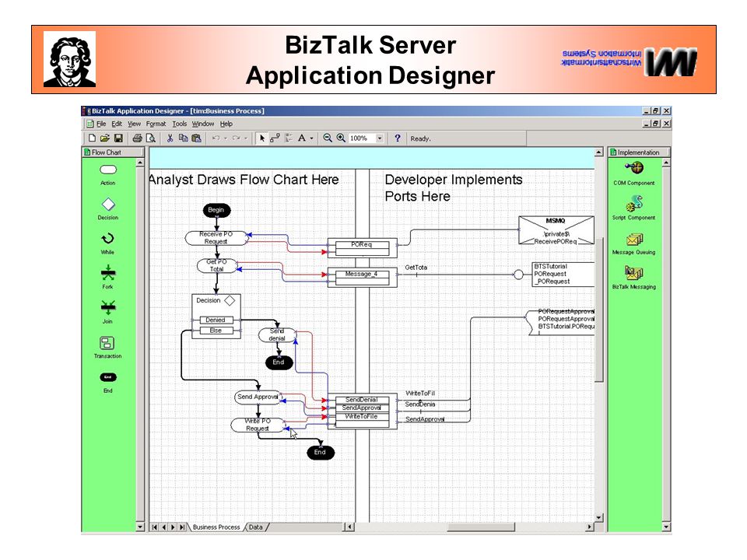Screen dimensions: 747x560
Task: Open the File menu
Action: point(101,124)
